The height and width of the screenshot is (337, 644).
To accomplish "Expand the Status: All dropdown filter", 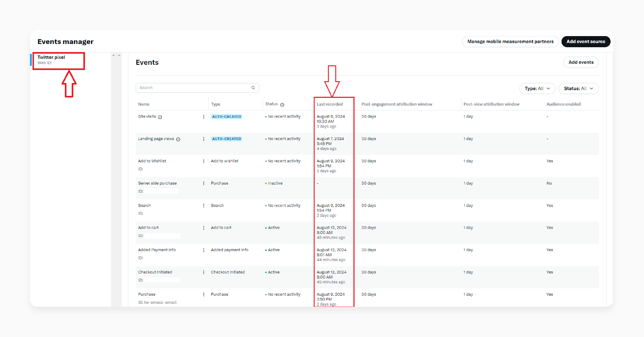I will point(578,88).
